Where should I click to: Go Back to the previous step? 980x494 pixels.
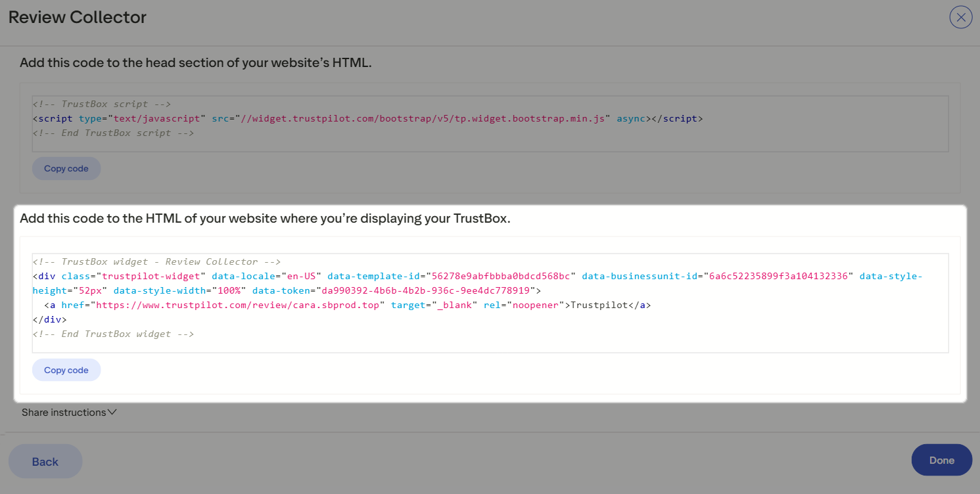click(45, 461)
